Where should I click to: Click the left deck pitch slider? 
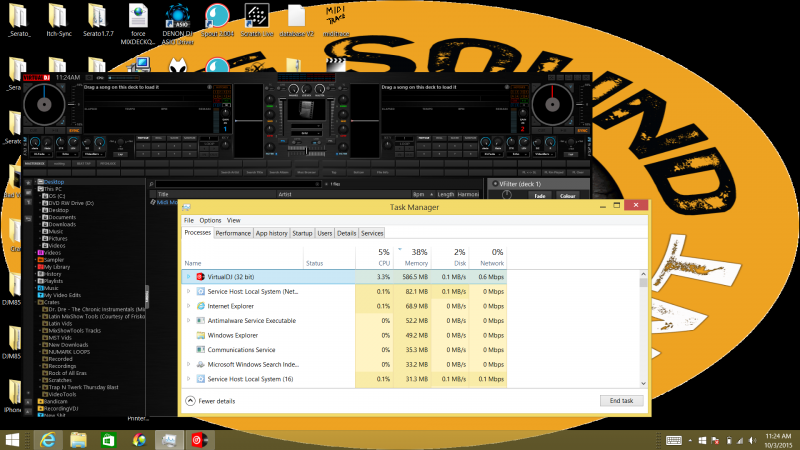click(72, 105)
